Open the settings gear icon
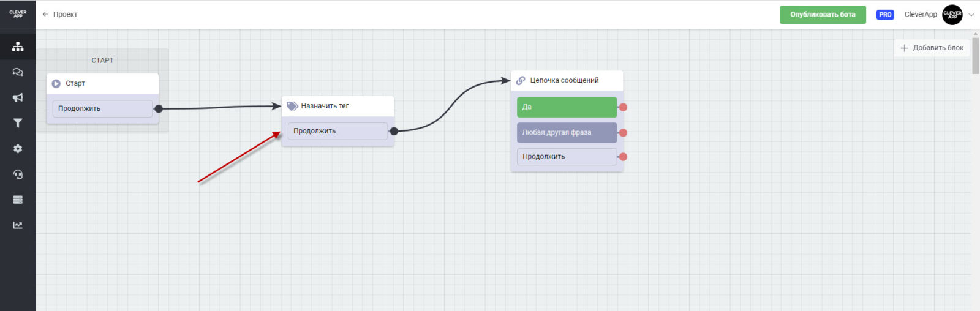Image resolution: width=980 pixels, height=311 pixels. [x=18, y=149]
